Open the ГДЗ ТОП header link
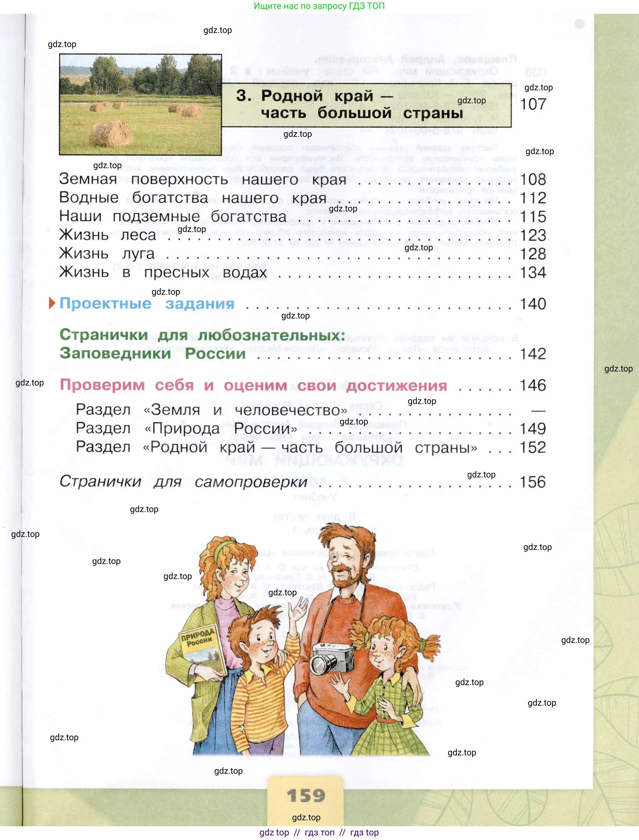Viewport: 639px width, 840px height. [x=319, y=6]
